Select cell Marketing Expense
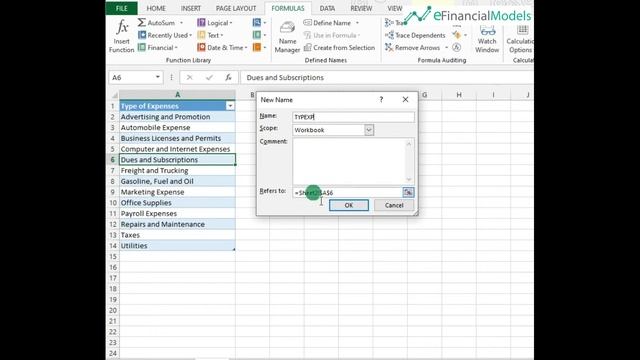 pos(177,192)
